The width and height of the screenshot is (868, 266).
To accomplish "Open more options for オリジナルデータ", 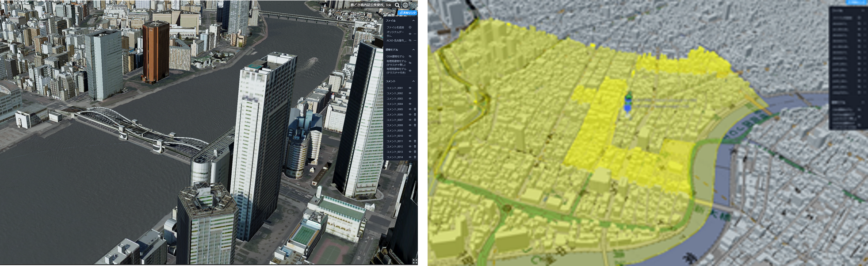I will pyautogui.click(x=415, y=34).
